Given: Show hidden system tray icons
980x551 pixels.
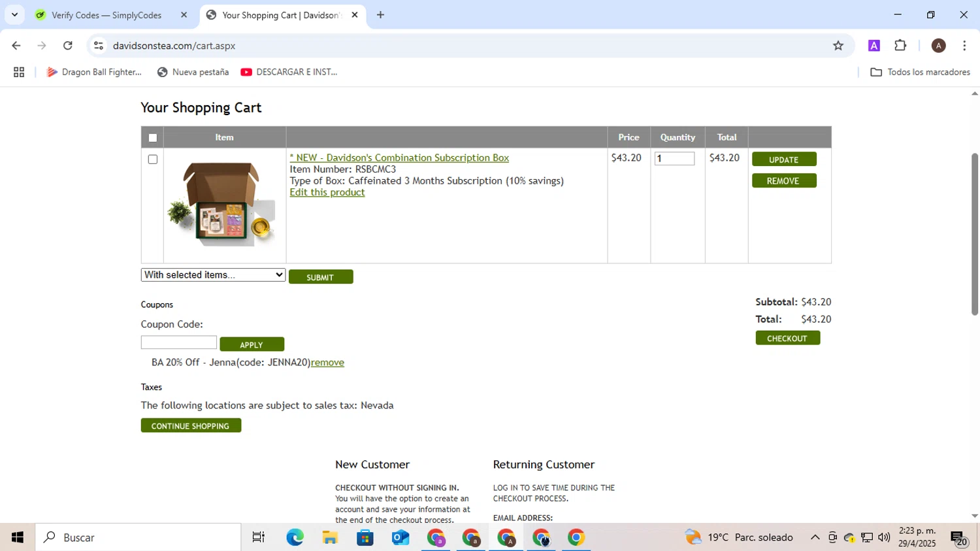Looking at the screenshot, I should point(815,537).
